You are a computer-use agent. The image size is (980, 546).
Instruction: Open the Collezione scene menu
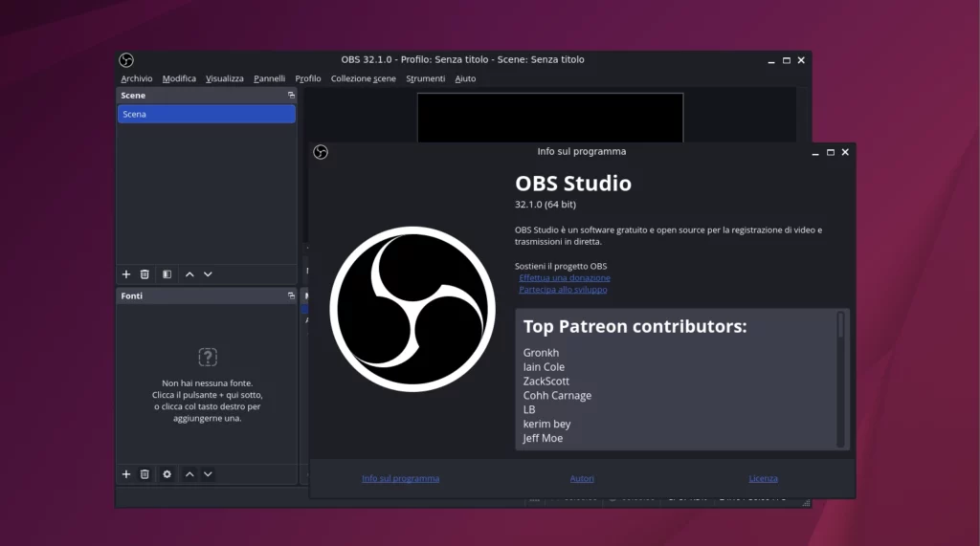363,78
